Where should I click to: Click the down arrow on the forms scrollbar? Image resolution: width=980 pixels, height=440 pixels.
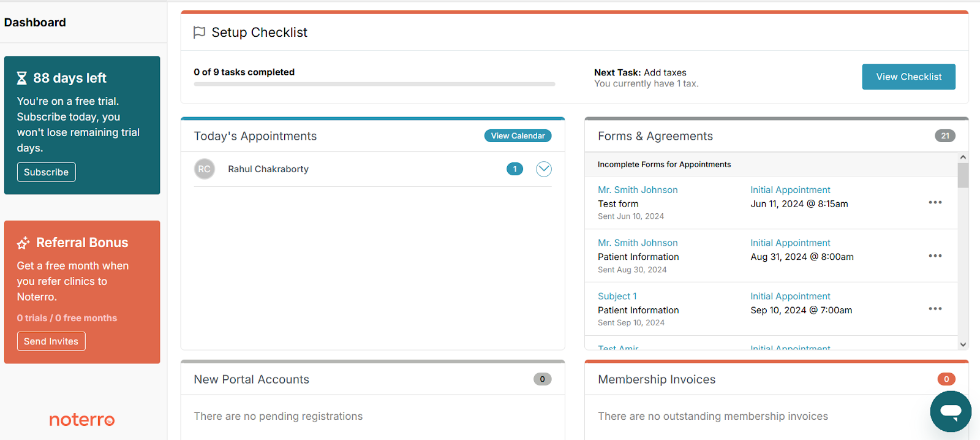click(x=962, y=344)
